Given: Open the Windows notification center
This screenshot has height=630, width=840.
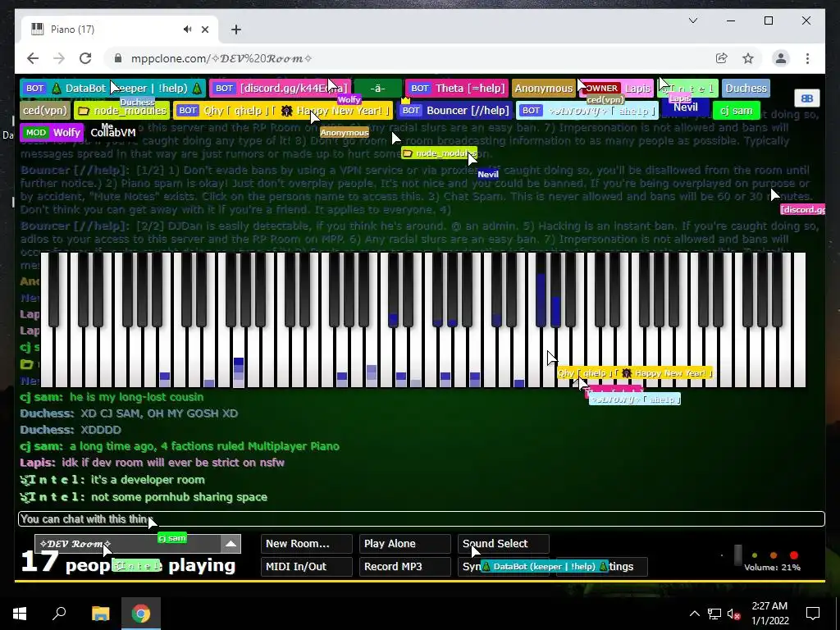Looking at the screenshot, I should 813,614.
